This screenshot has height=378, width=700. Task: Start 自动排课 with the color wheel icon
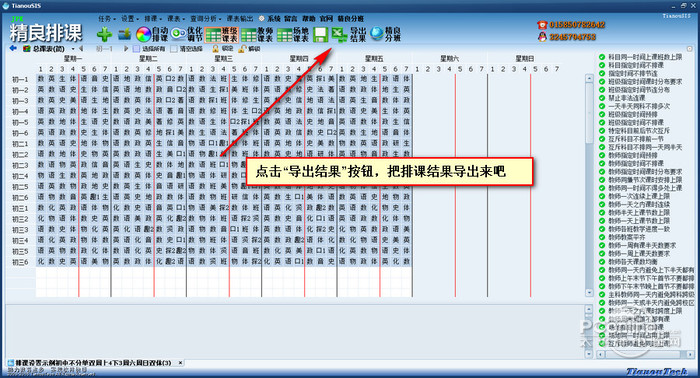coord(152,34)
